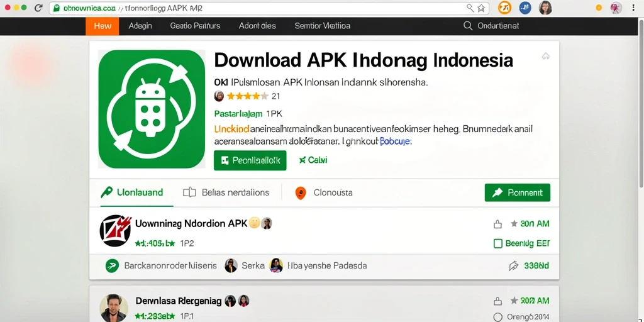Click the green Peonllaellolk button
The image size is (644, 322).
[x=250, y=160]
